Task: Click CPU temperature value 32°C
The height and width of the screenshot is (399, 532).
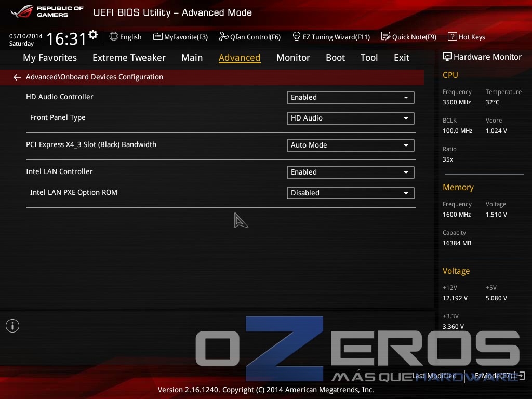Action: click(493, 102)
